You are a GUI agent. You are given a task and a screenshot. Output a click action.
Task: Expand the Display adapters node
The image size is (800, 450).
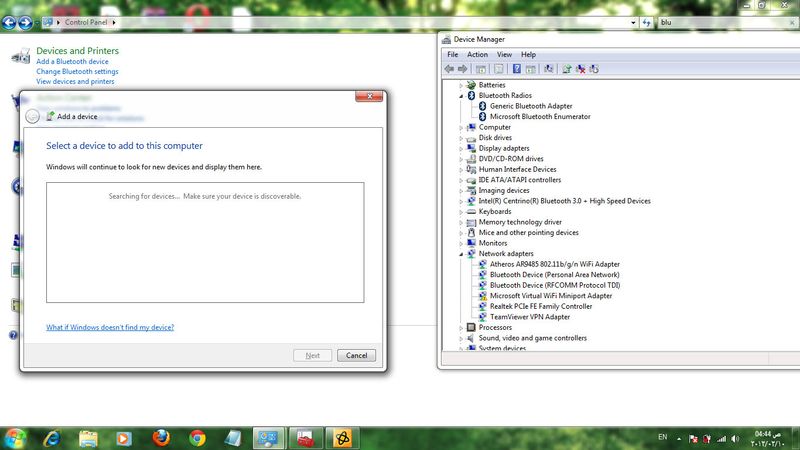click(461, 148)
